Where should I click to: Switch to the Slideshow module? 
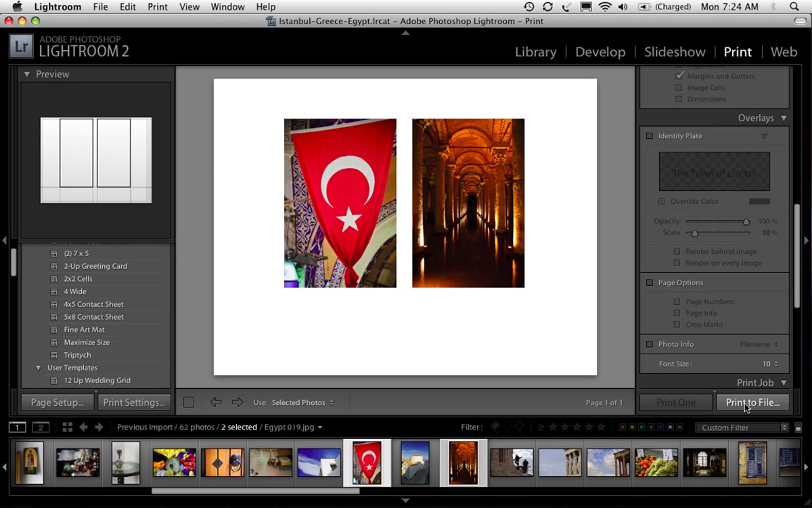point(675,51)
